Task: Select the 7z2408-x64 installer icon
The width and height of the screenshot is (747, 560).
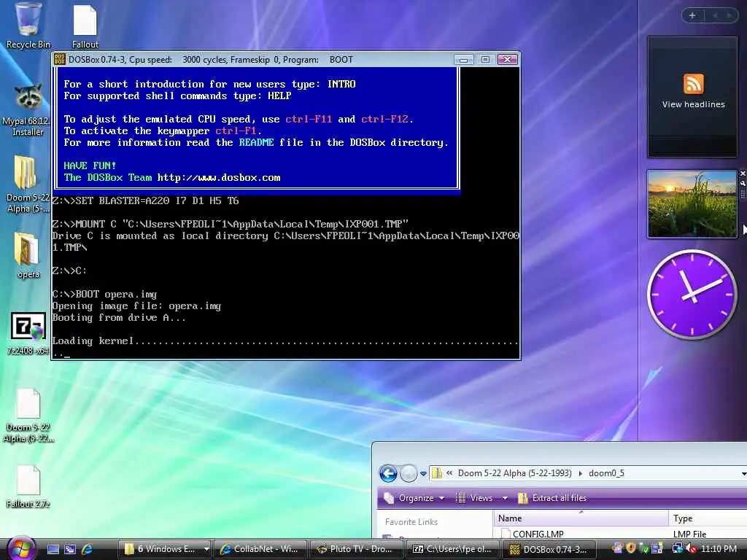Action: click(x=28, y=333)
